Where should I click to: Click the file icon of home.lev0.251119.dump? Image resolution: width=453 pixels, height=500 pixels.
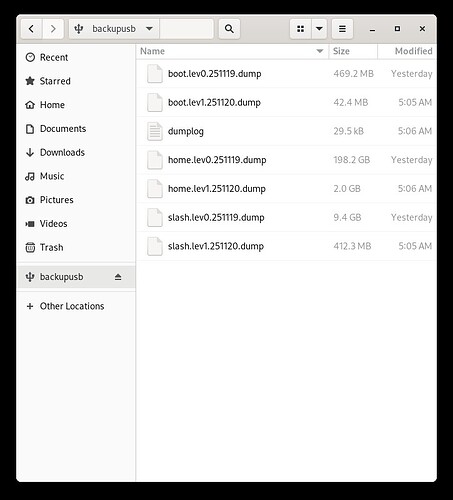point(155,160)
